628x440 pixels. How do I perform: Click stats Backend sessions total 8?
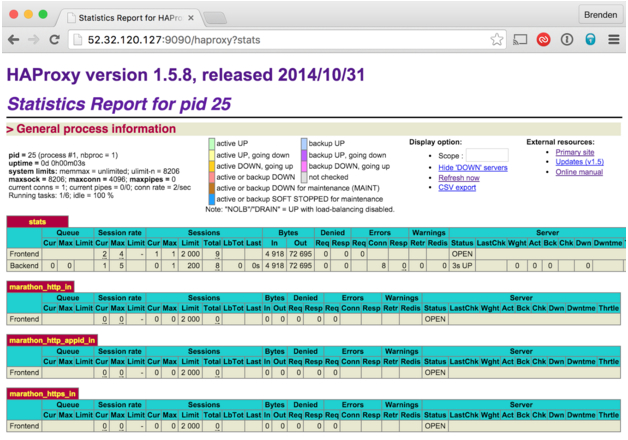pyautogui.click(x=217, y=265)
